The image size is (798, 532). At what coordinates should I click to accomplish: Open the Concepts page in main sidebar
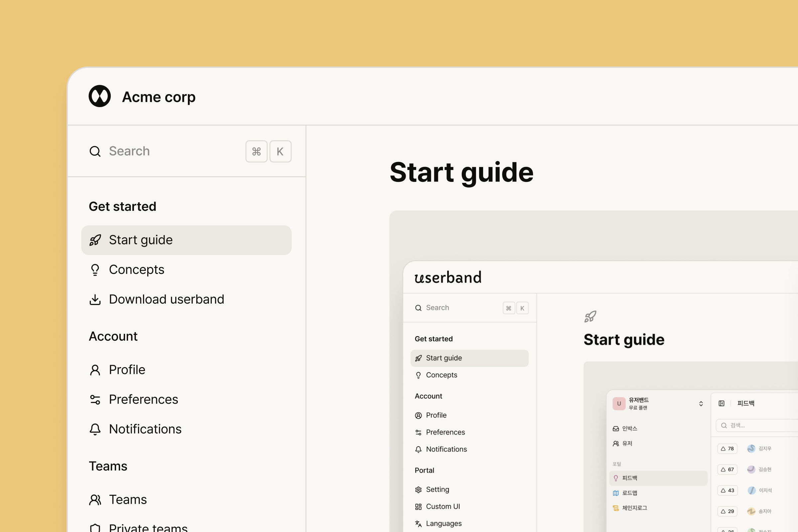(136, 270)
